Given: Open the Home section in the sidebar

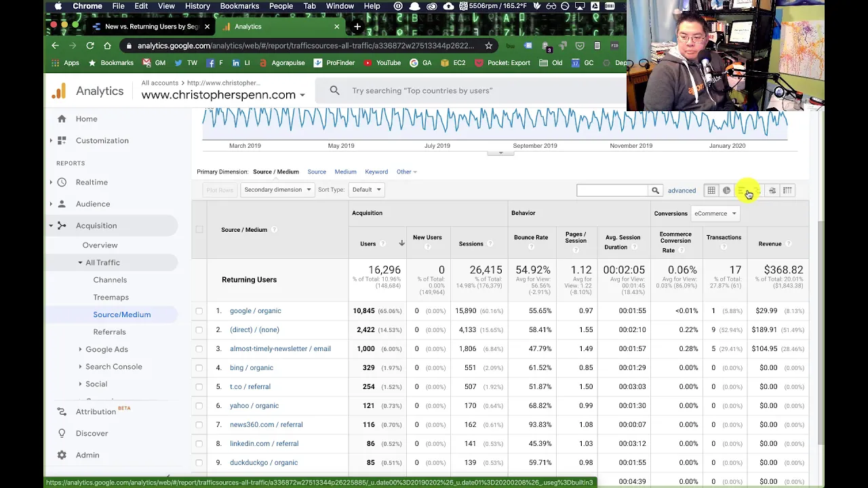Looking at the screenshot, I should (86, 119).
